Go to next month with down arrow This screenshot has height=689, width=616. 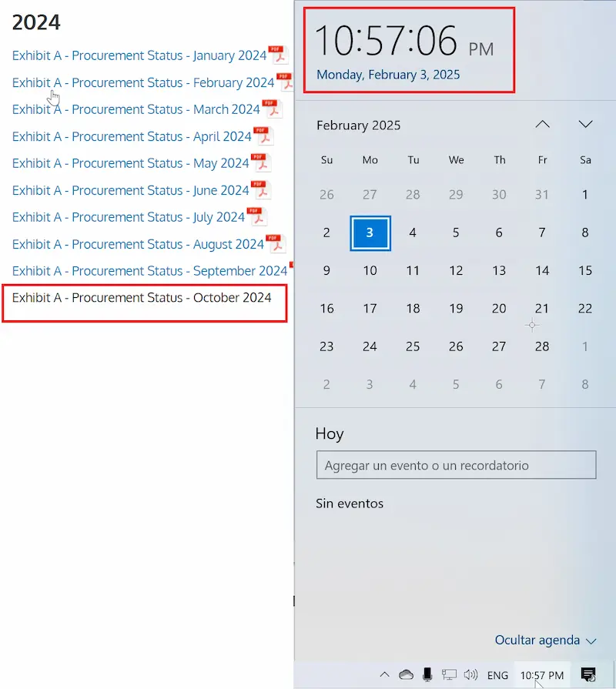tap(586, 125)
